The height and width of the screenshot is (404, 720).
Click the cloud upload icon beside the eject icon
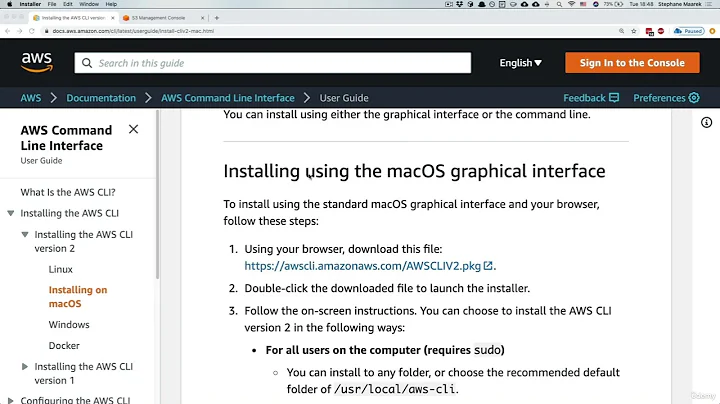pos(536,4)
